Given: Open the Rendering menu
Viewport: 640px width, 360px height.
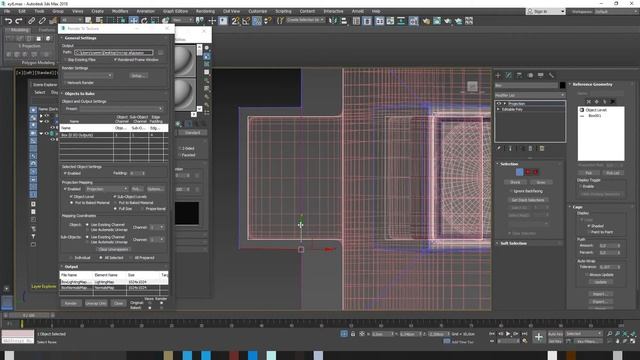Looking at the screenshot, I should tap(205, 11).
